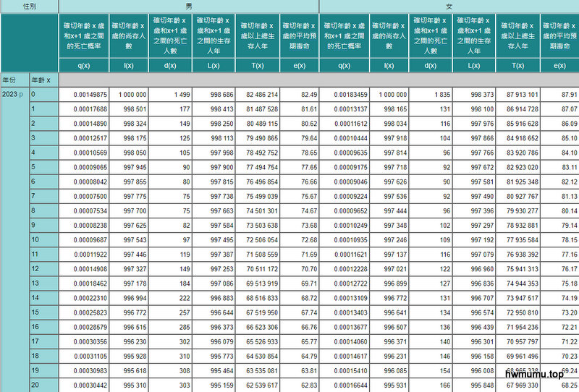Viewport: 579px width, 392px height.
Task: Select the cell reading 71 508 559
Action: click(x=258, y=255)
